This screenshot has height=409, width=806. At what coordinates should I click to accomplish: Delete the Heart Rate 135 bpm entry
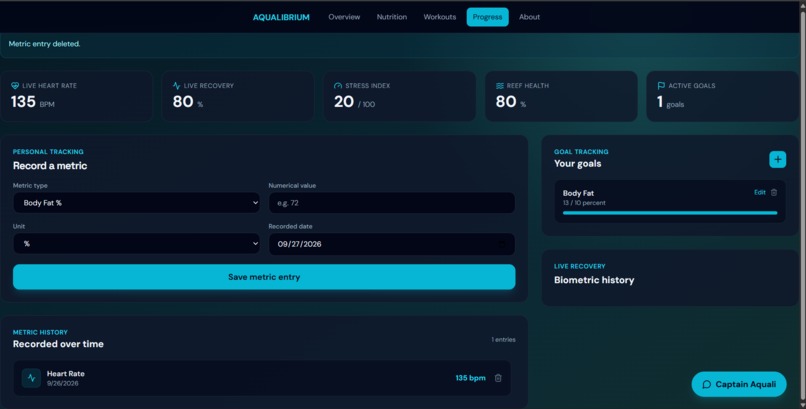point(498,378)
